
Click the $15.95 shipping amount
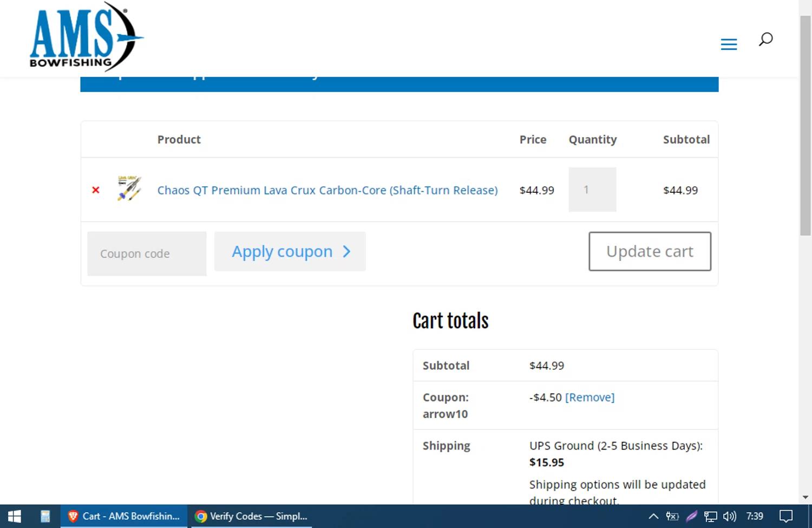(546, 462)
